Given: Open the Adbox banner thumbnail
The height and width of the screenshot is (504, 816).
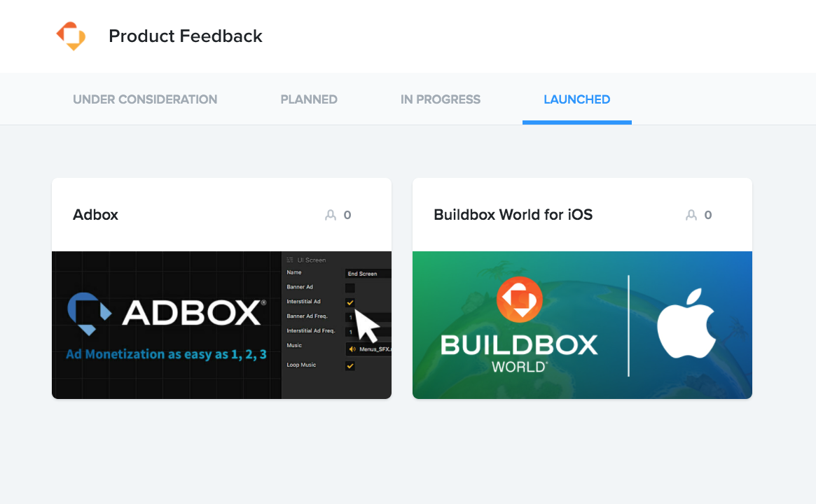Looking at the screenshot, I should (x=222, y=325).
